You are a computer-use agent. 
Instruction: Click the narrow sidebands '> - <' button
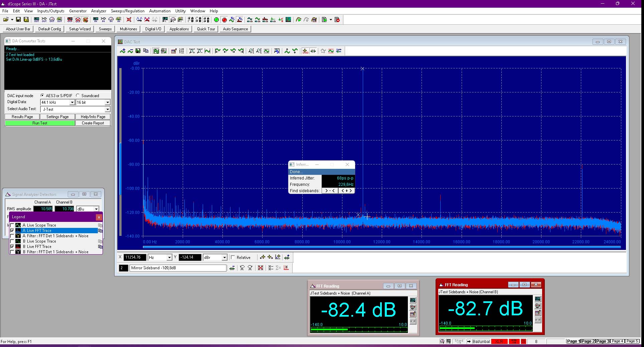click(x=330, y=191)
